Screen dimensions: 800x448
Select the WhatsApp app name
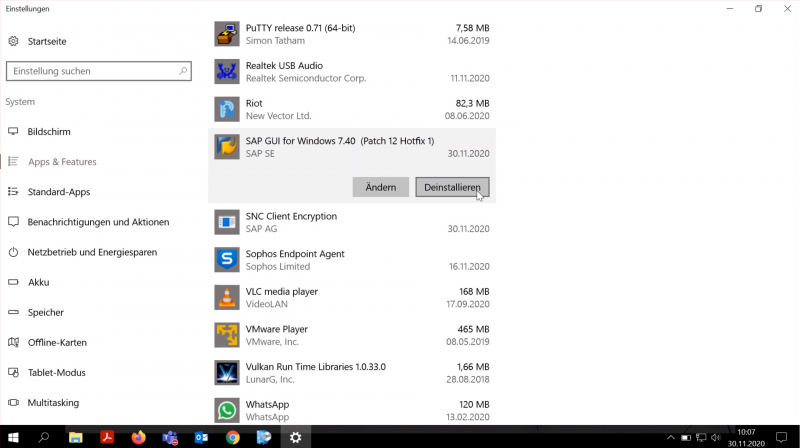point(267,404)
